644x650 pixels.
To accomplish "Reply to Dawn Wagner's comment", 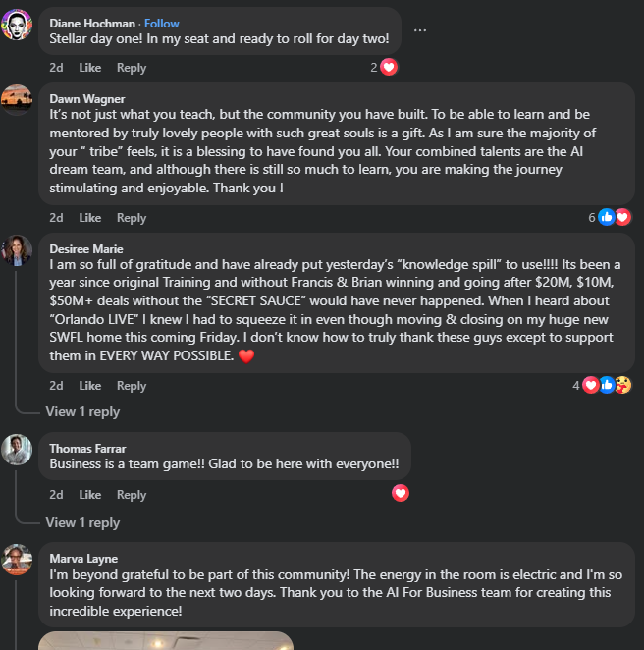I will (x=132, y=218).
